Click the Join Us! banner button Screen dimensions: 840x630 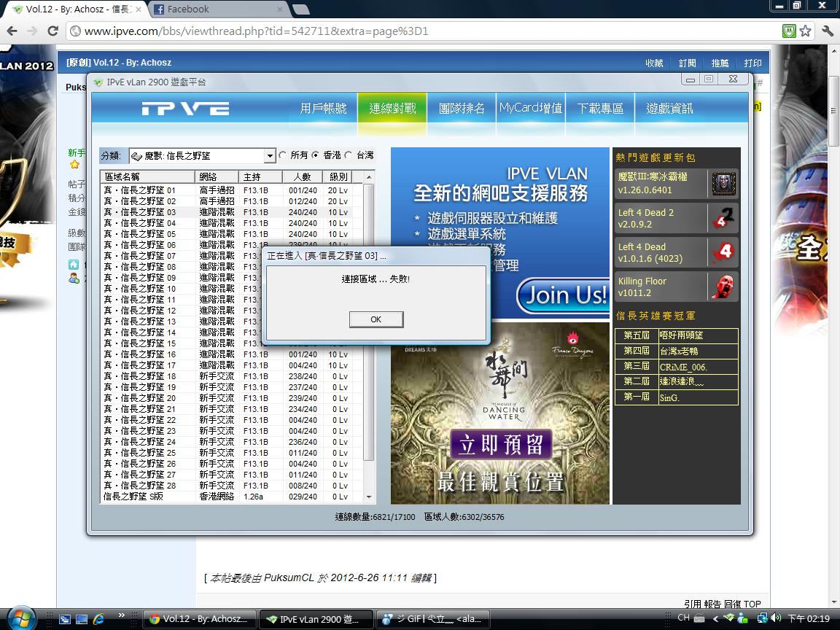pyautogui.click(x=561, y=295)
